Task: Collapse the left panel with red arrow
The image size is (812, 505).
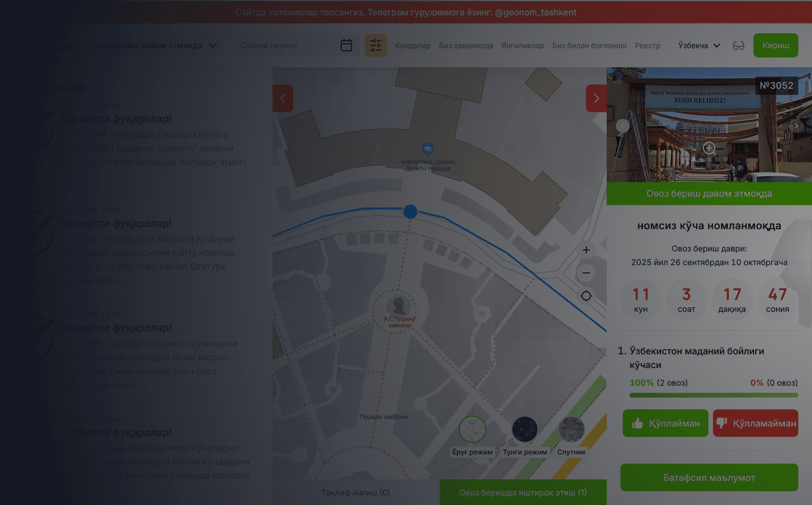Action: pos(283,99)
